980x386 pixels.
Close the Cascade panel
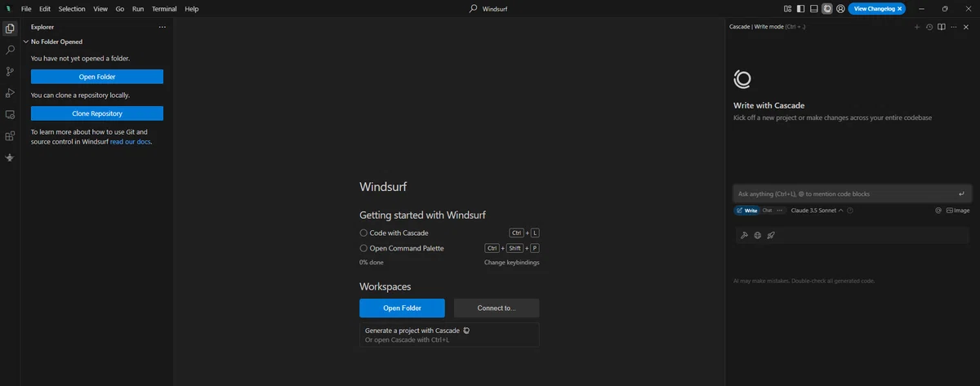point(966,27)
